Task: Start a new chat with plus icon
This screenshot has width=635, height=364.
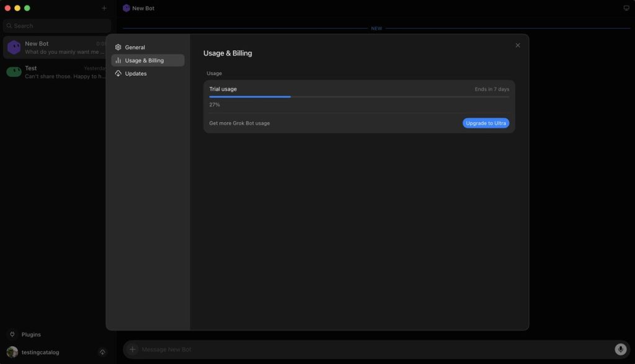Action: click(104, 8)
